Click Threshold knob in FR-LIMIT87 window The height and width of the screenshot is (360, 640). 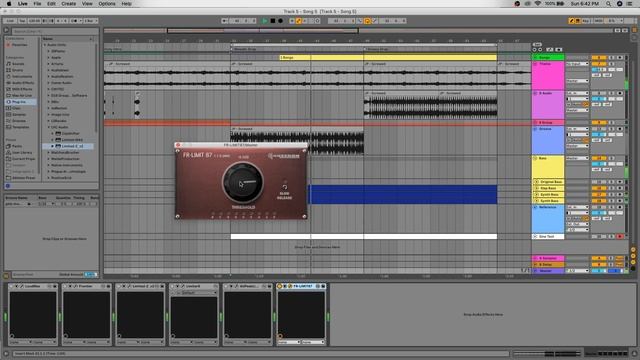(x=242, y=183)
